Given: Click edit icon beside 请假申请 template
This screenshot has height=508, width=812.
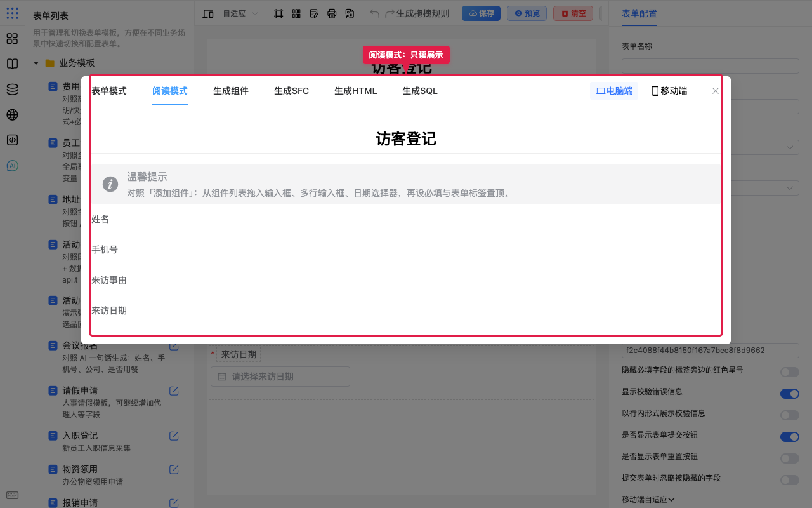Looking at the screenshot, I should [x=174, y=391].
